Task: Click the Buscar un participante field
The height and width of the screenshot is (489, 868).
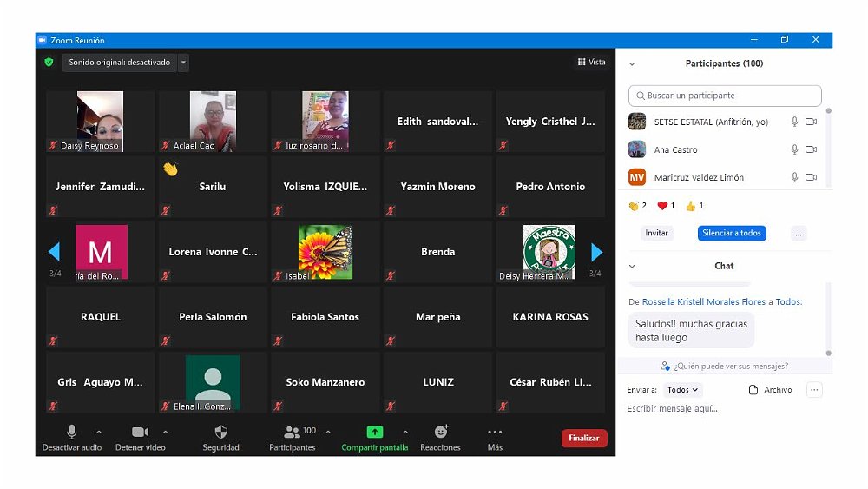Action: (725, 96)
